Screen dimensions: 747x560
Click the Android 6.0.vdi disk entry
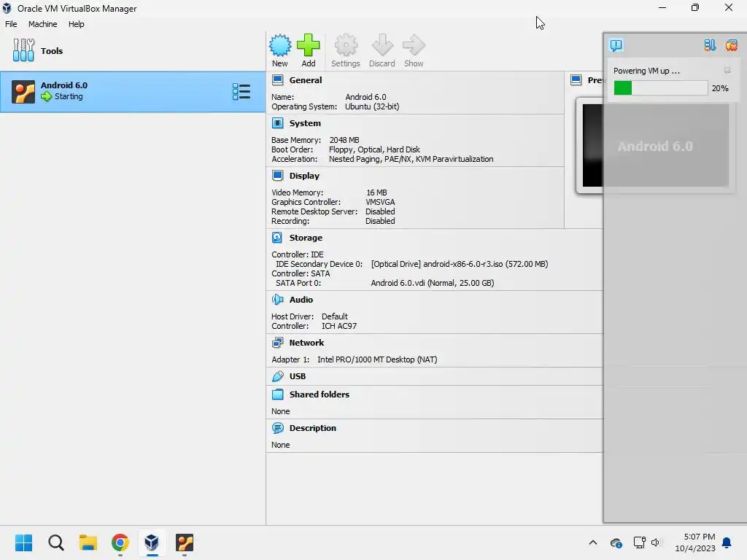(x=432, y=283)
